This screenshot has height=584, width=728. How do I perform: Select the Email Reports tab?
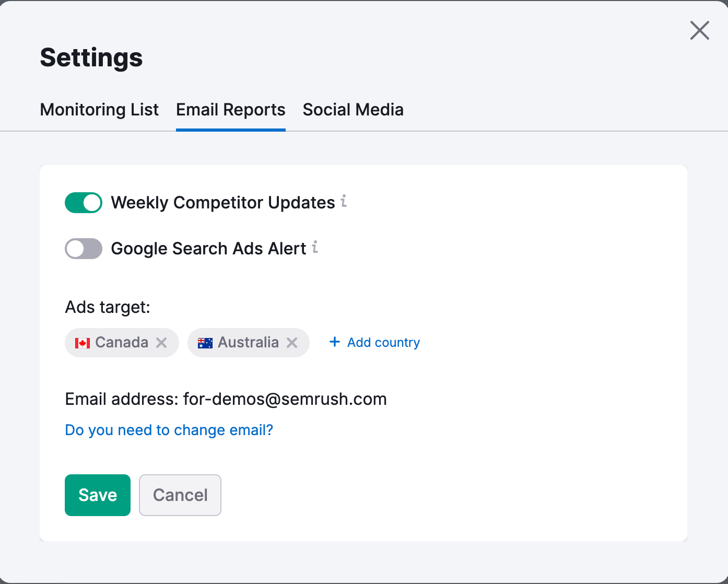coord(230,110)
